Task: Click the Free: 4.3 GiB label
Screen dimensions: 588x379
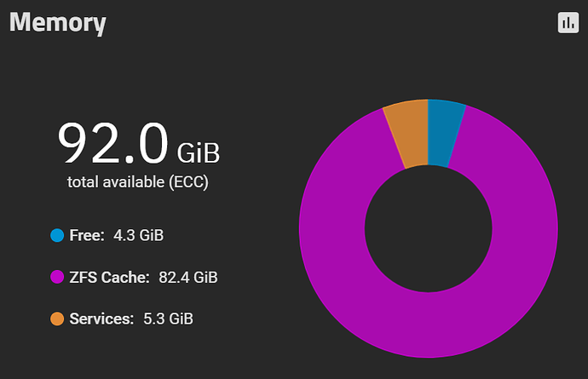Action: 116,235
